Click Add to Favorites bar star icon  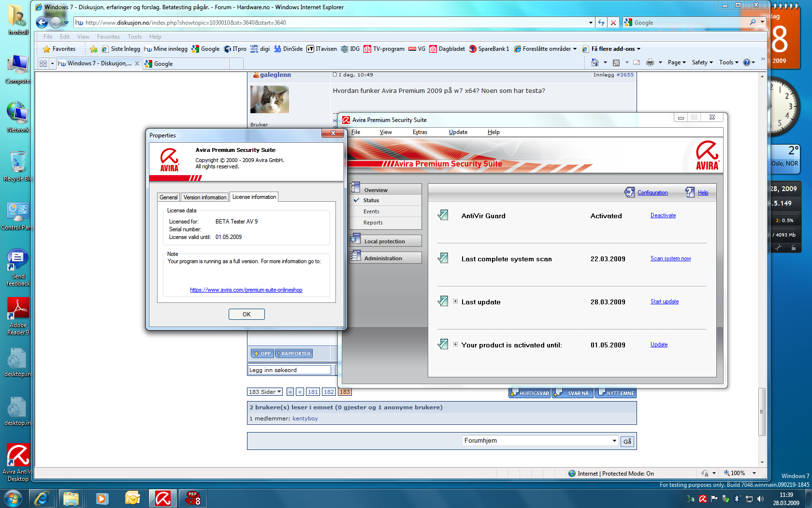(94, 49)
